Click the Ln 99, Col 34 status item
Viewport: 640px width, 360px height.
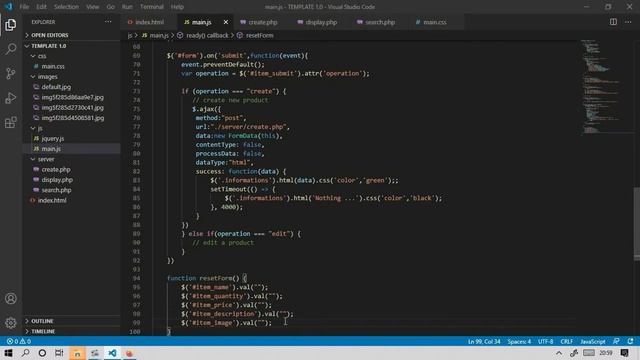(x=484, y=341)
